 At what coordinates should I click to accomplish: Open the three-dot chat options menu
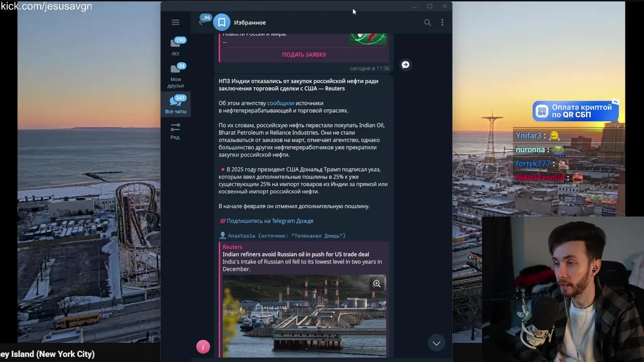click(x=442, y=22)
